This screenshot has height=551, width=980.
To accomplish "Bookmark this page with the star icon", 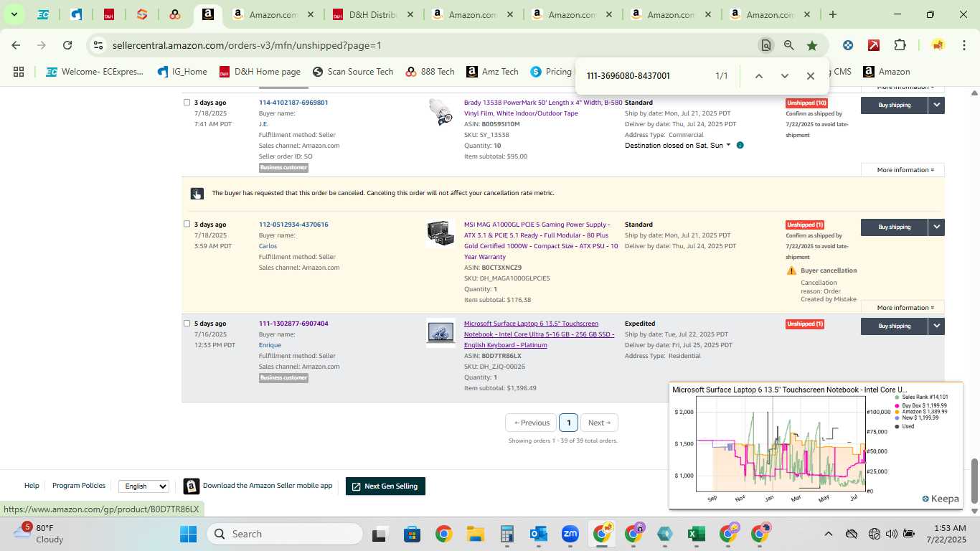I will (x=812, y=45).
